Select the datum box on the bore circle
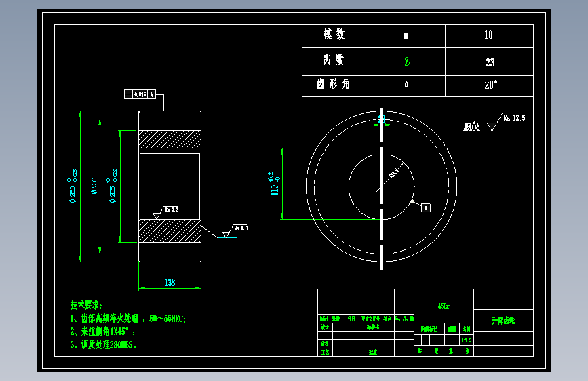This screenshot has width=588, height=381. click(426, 207)
